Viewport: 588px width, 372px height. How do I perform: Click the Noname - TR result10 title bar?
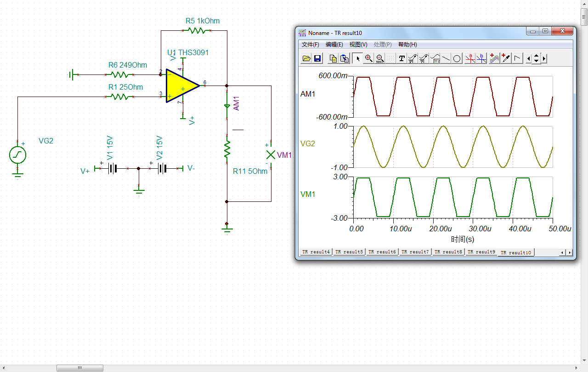pos(412,33)
